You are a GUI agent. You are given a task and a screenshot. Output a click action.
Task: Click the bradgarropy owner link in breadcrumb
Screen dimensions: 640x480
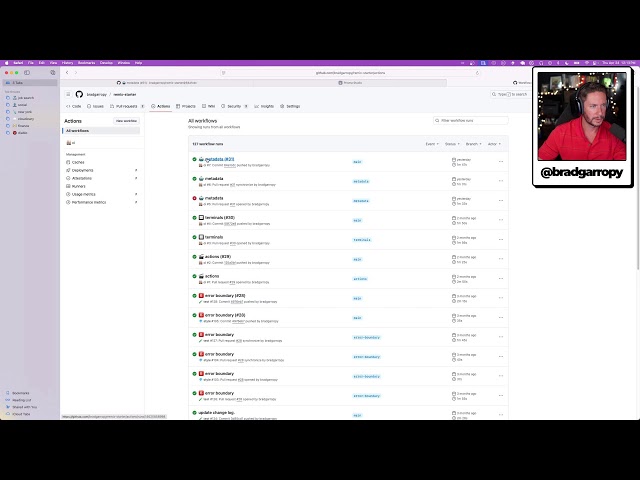pyautogui.click(x=96, y=94)
